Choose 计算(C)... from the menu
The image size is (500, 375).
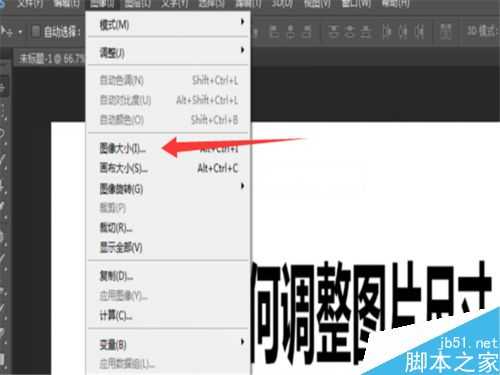(168, 315)
